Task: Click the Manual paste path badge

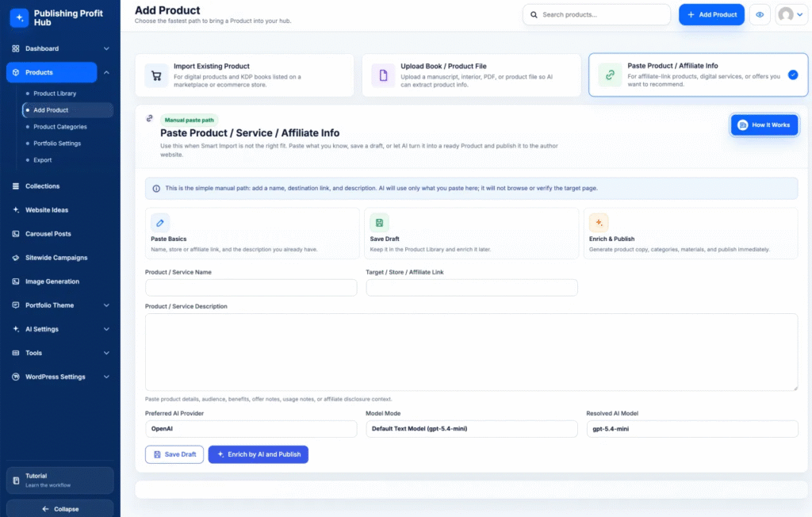Action: tap(189, 120)
